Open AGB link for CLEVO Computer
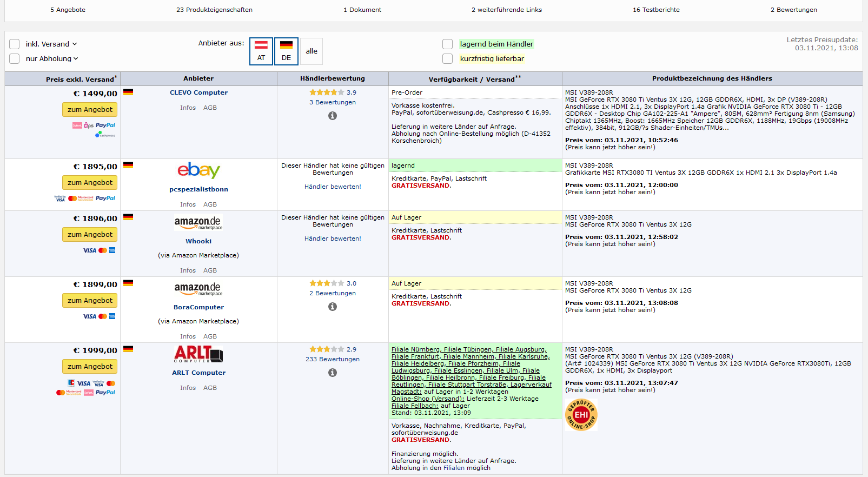This screenshot has width=868, height=477. click(210, 108)
